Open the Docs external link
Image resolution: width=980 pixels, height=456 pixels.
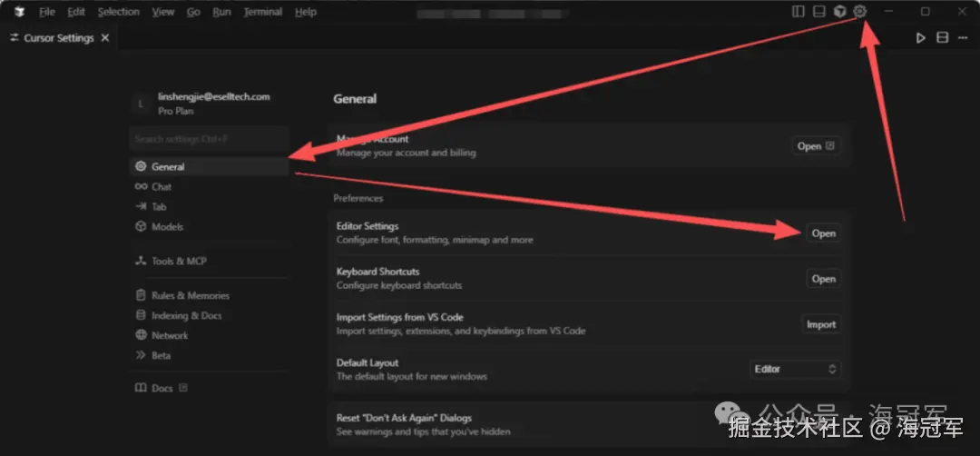click(162, 389)
